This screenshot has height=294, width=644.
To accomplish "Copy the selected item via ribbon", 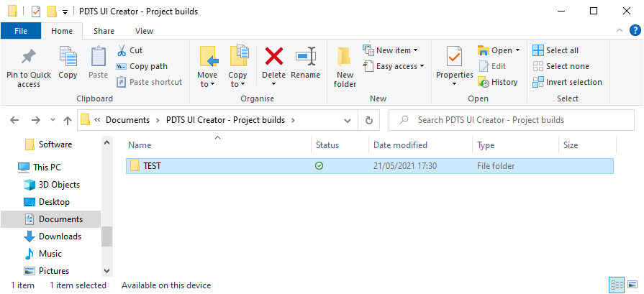I will pyautogui.click(x=68, y=63).
